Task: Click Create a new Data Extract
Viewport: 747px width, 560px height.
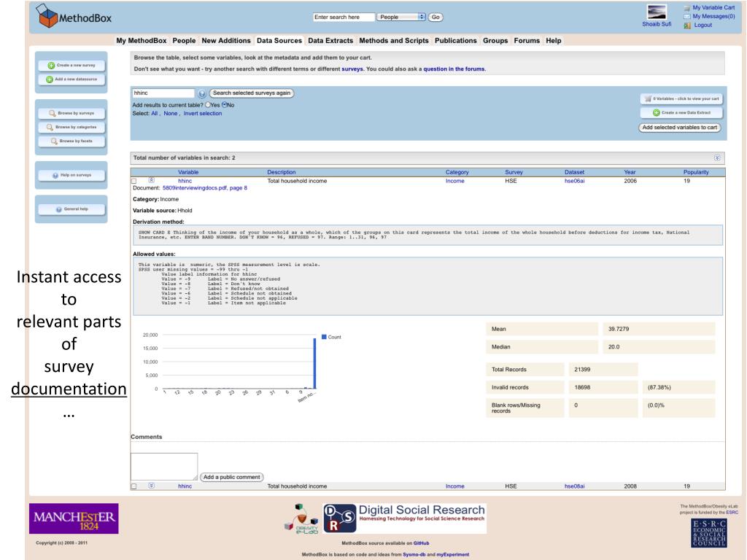Action: coord(681,113)
